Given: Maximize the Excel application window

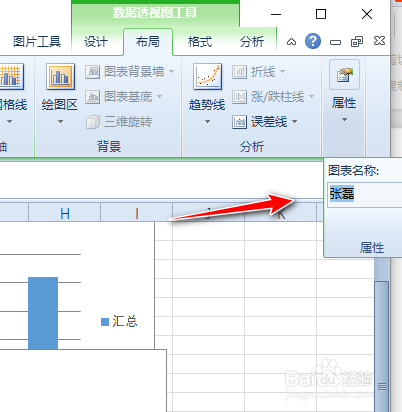Looking at the screenshot, I should pos(321,14).
